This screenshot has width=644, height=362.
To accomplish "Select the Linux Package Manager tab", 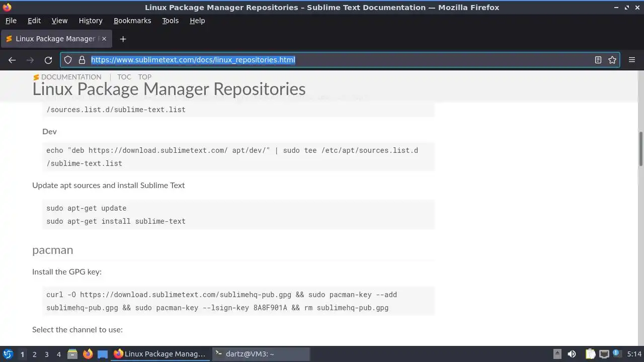I will [56, 39].
